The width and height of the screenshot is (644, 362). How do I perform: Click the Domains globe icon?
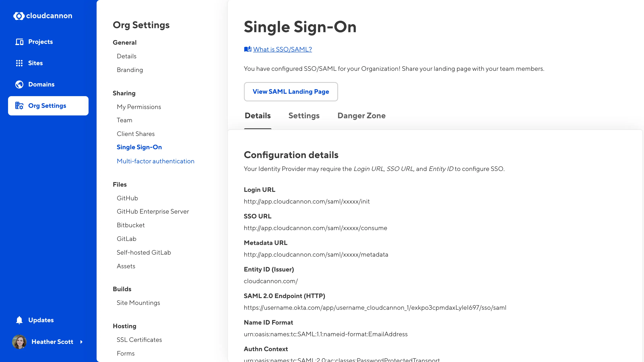(x=19, y=84)
